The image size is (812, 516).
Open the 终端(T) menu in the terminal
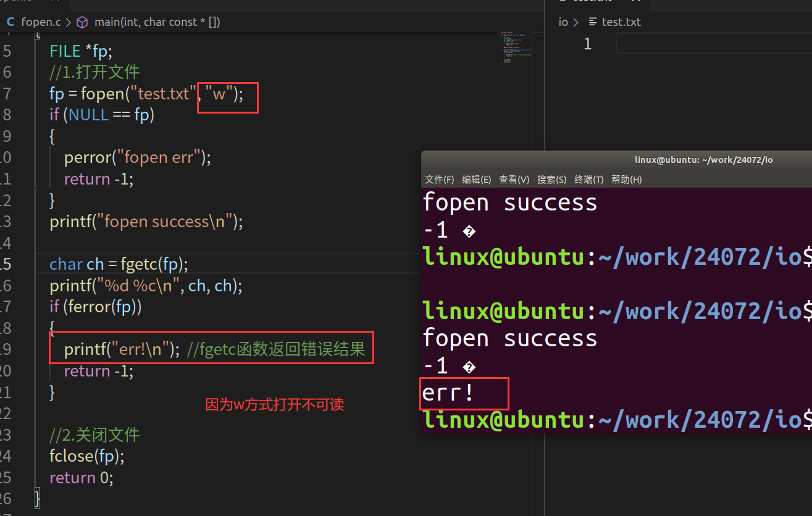(x=588, y=180)
